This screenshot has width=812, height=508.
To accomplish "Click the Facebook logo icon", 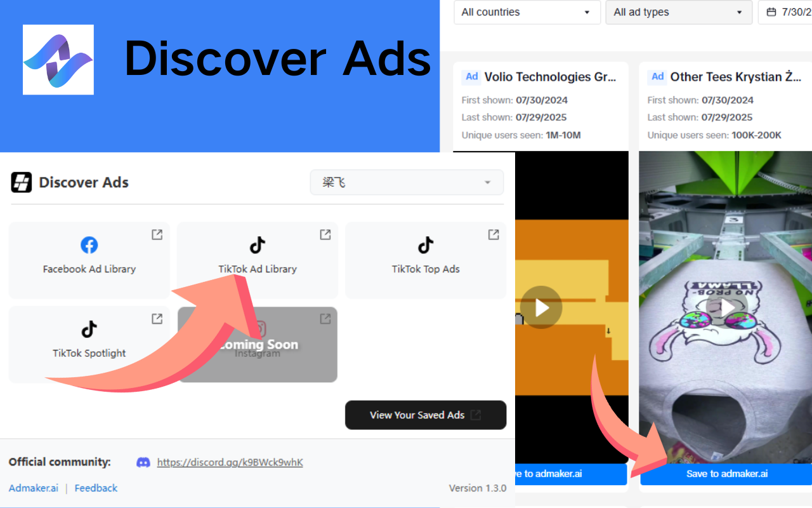I will click(x=89, y=245).
